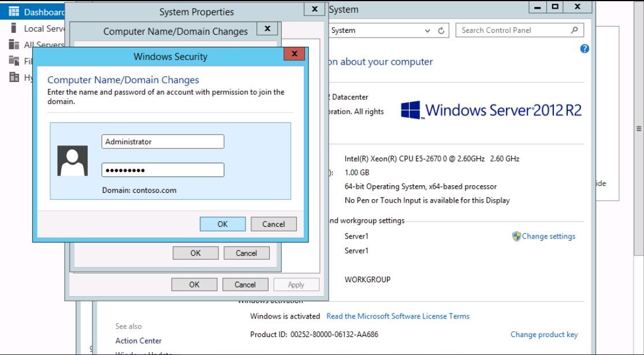The width and height of the screenshot is (644, 355).
Task: Click the search magnifier icon
Action: coord(574,31)
